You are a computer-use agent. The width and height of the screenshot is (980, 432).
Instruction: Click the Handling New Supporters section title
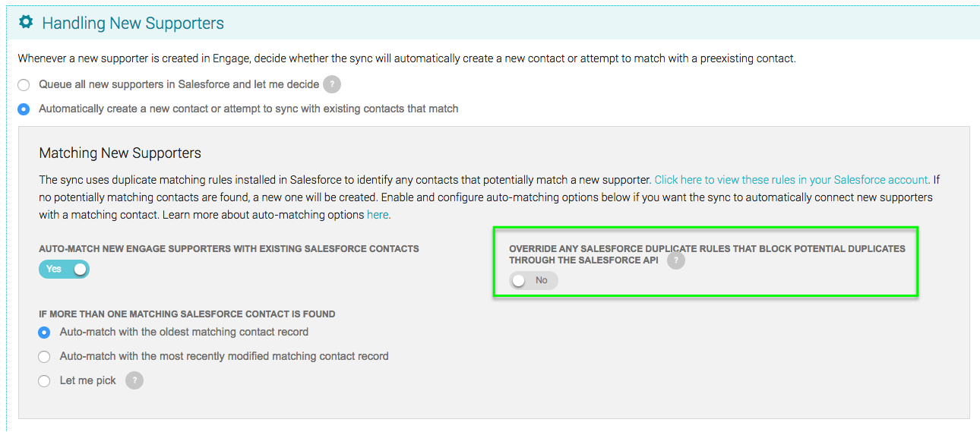point(133,23)
